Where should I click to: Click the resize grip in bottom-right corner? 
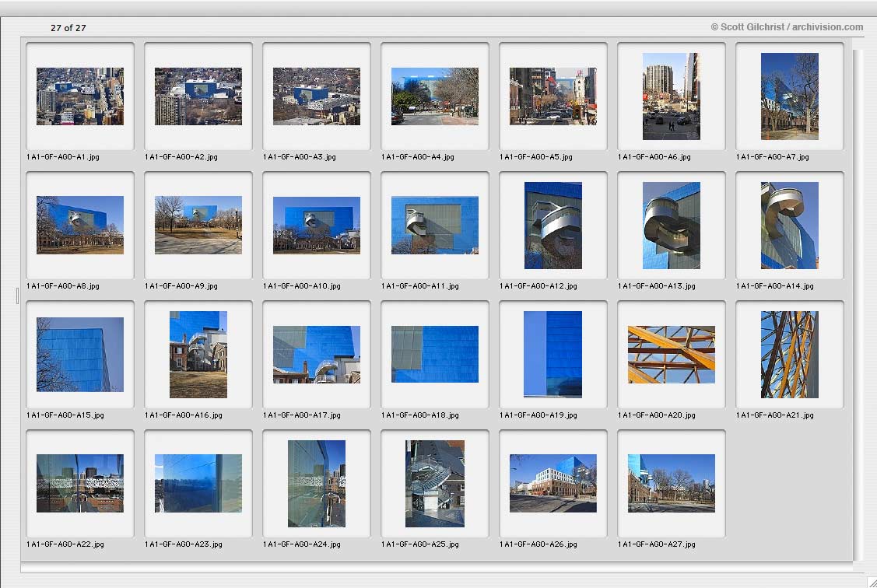tap(872, 583)
